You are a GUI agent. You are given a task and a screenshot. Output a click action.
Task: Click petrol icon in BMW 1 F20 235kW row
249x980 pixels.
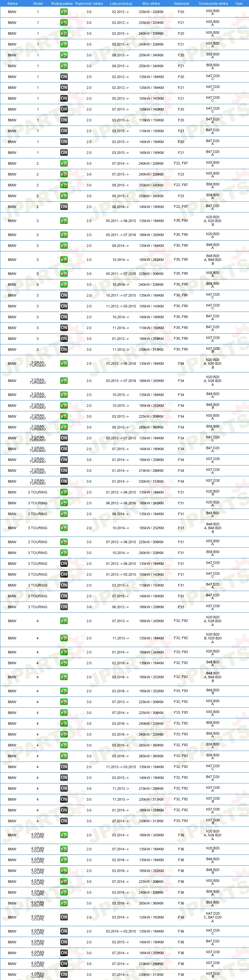coord(64,12)
